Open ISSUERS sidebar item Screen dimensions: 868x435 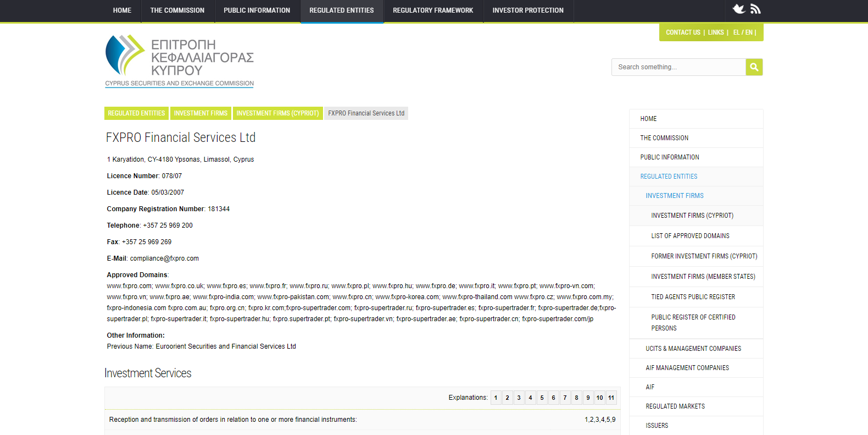point(696,426)
